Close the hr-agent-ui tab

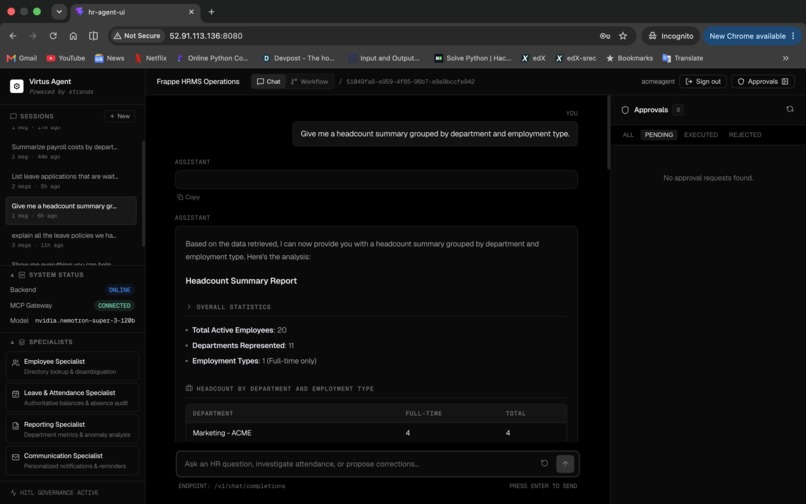(x=191, y=11)
